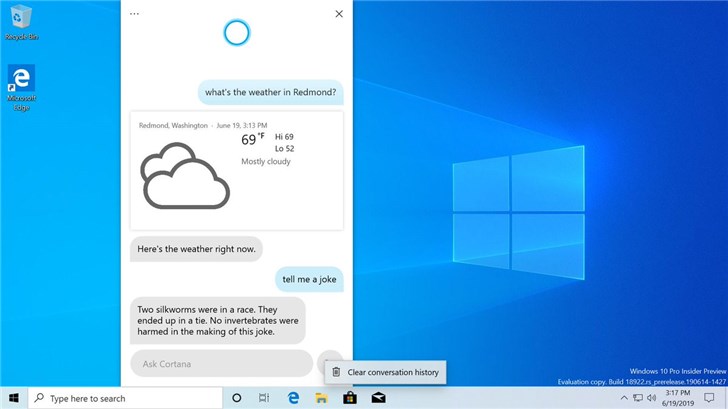Click the Cortana ring logo

tap(236, 33)
